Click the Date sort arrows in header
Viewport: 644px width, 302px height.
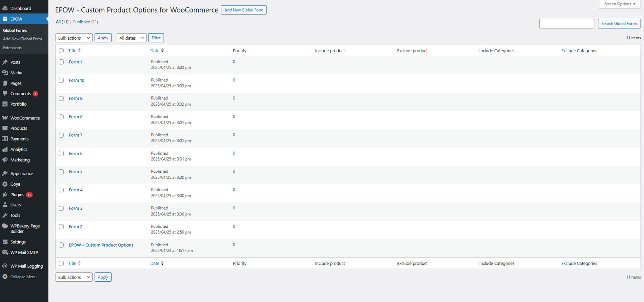pyautogui.click(x=162, y=51)
